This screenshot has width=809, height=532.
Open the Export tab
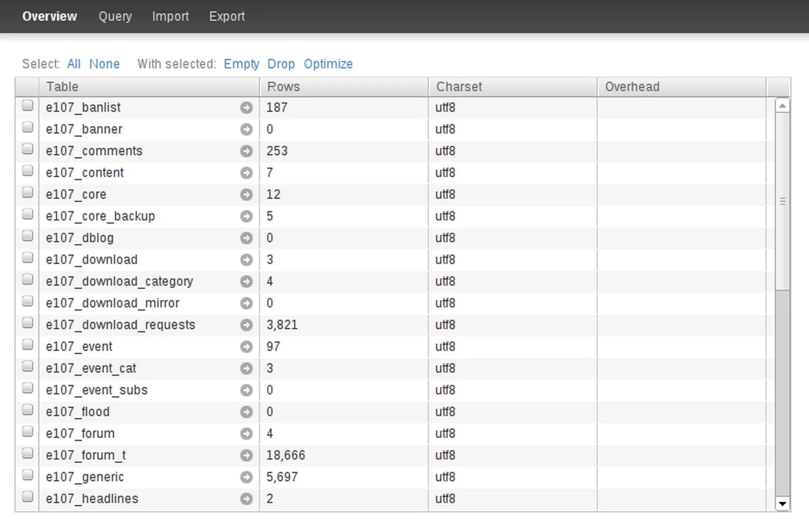click(227, 17)
